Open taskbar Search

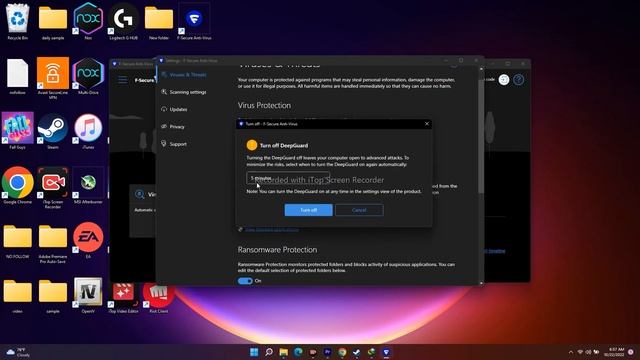[269, 352]
